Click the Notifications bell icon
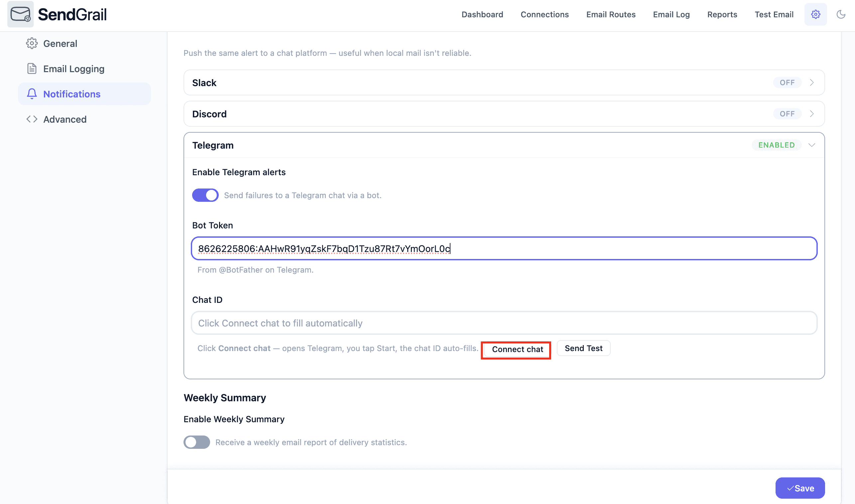The height and width of the screenshot is (504, 855). point(32,94)
